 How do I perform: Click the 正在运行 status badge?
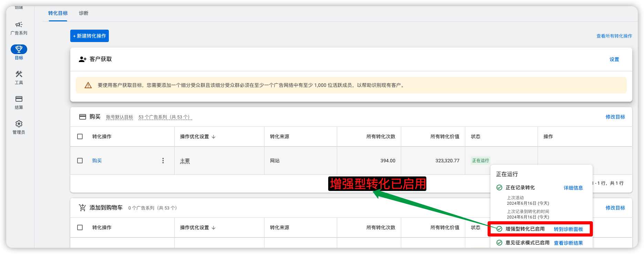(480, 161)
